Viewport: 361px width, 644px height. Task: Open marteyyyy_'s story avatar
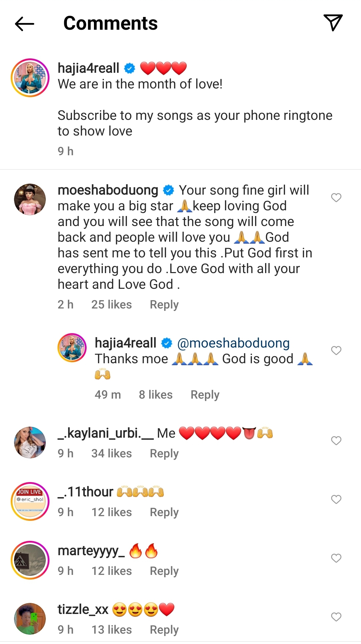click(30, 560)
